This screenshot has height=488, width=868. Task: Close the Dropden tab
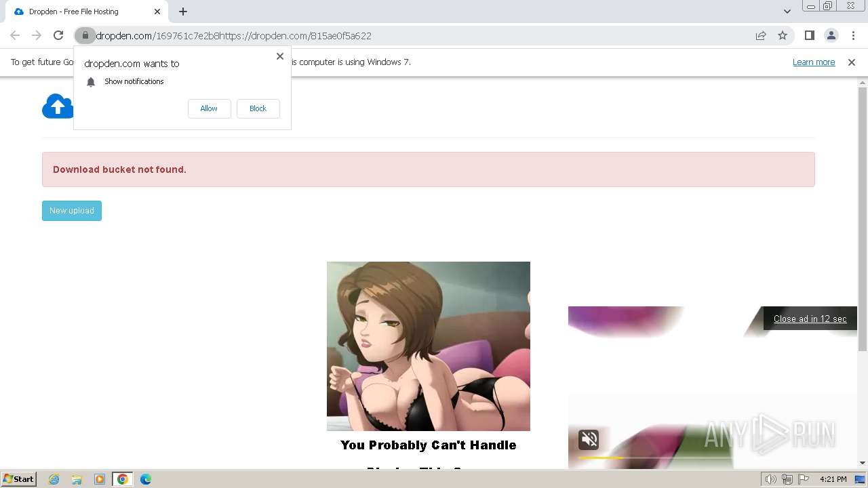tap(157, 12)
